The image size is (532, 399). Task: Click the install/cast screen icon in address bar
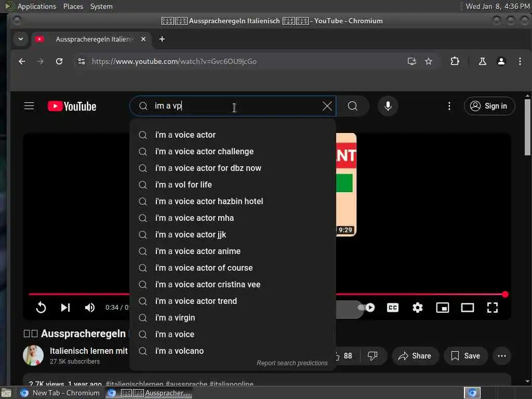point(412,61)
